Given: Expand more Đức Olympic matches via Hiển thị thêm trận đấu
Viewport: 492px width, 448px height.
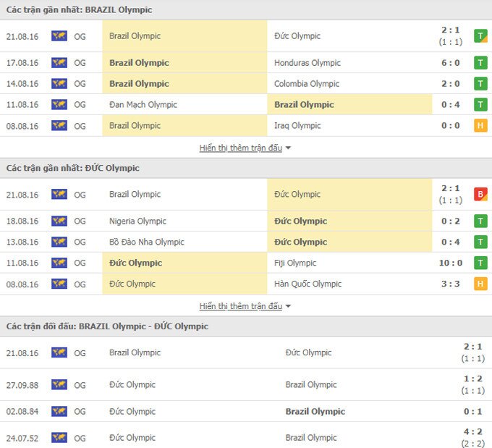Looking at the screenshot, I should coord(241,306).
